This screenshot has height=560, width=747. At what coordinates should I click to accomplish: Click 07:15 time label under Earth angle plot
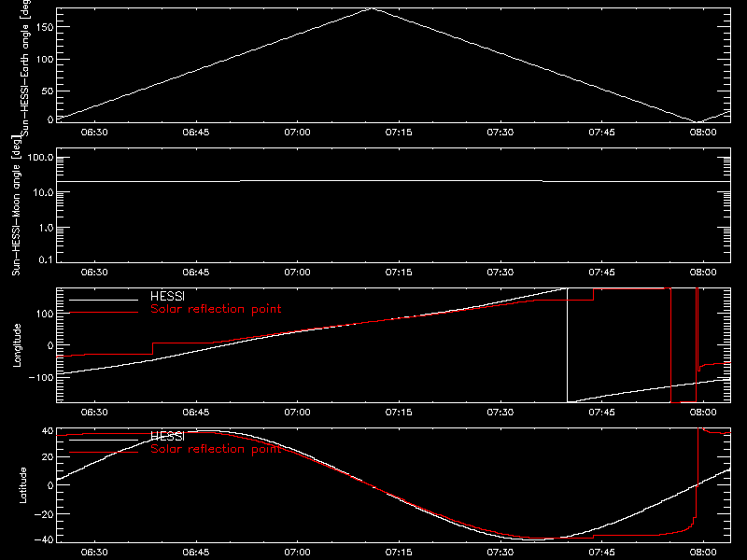point(399,133)
